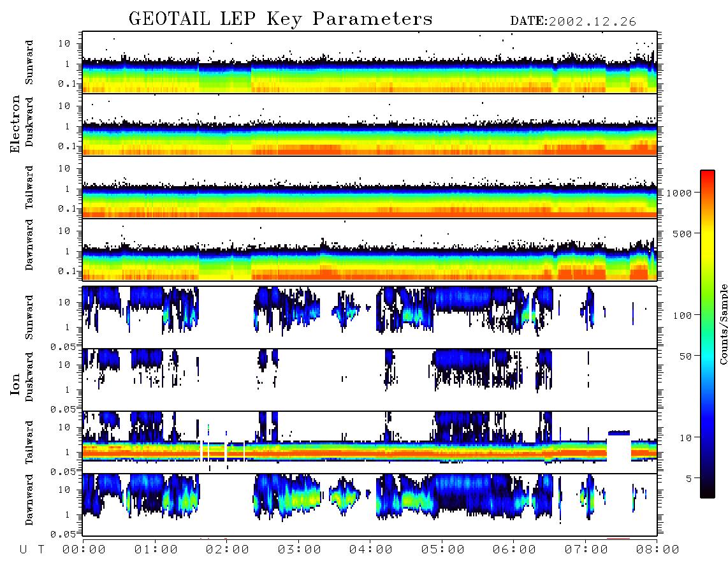Image resolution: width=728 pixels, height=561 pixels.
Task: Select the Ion Tailward panel label
Action: 29,442
